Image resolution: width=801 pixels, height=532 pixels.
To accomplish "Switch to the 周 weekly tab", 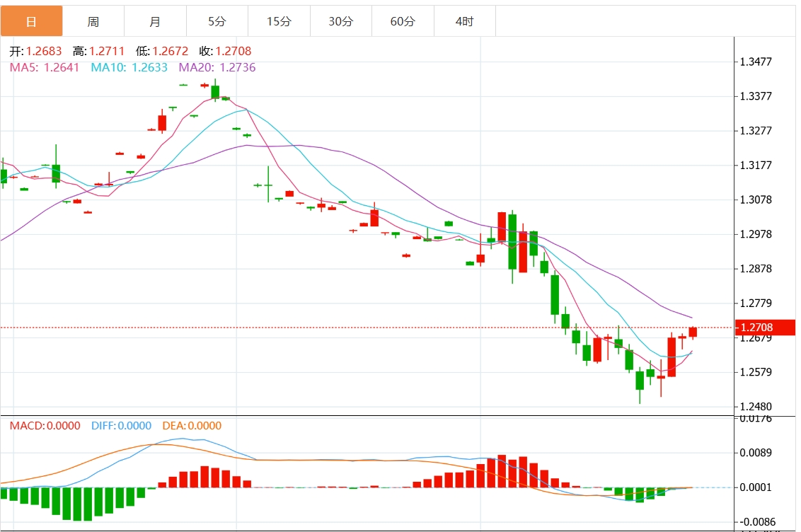I will (93, 21).
